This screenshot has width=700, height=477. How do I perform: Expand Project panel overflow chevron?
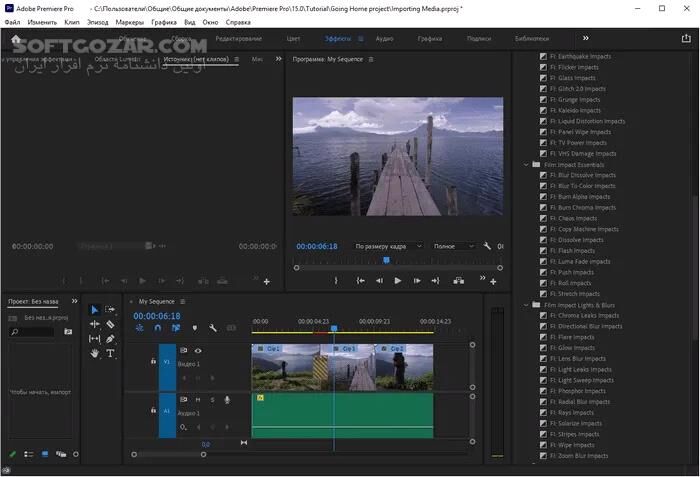tap(75, 301)
